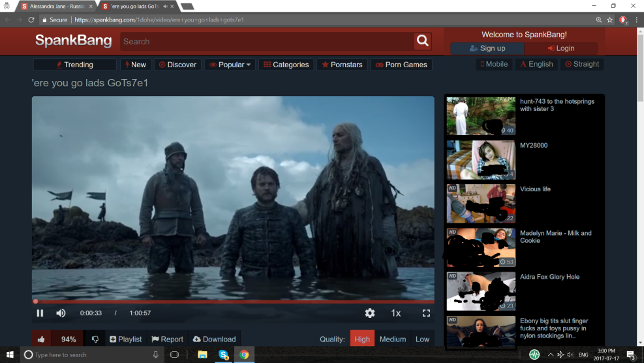Bookmark the page with star icon
The image size is (644, 363).
[x=609, y=20]
